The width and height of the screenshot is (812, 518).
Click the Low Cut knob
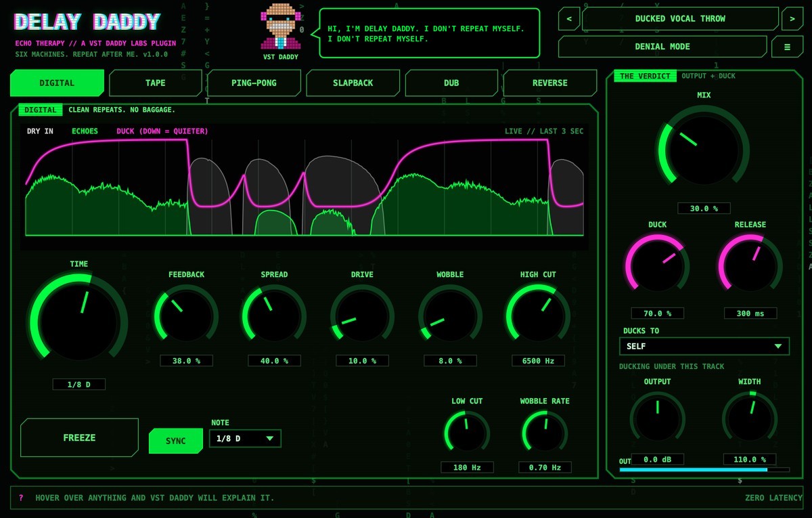pyautogui.click(x=467, y=432)
